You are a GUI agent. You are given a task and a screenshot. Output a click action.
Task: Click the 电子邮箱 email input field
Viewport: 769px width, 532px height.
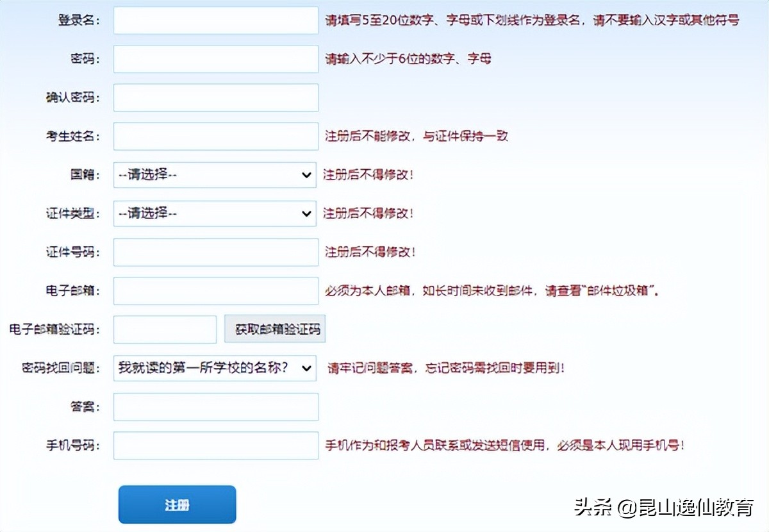click(215, 290)
